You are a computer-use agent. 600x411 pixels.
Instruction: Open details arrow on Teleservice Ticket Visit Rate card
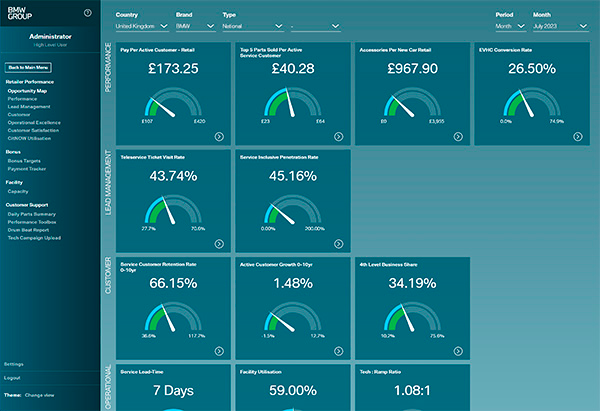point(219,244)
